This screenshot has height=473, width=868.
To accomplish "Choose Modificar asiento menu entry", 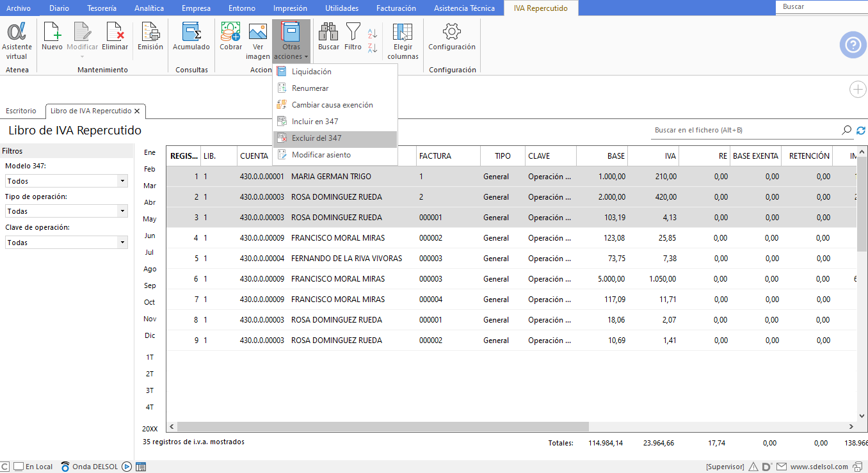I will [x=335, y=155].
